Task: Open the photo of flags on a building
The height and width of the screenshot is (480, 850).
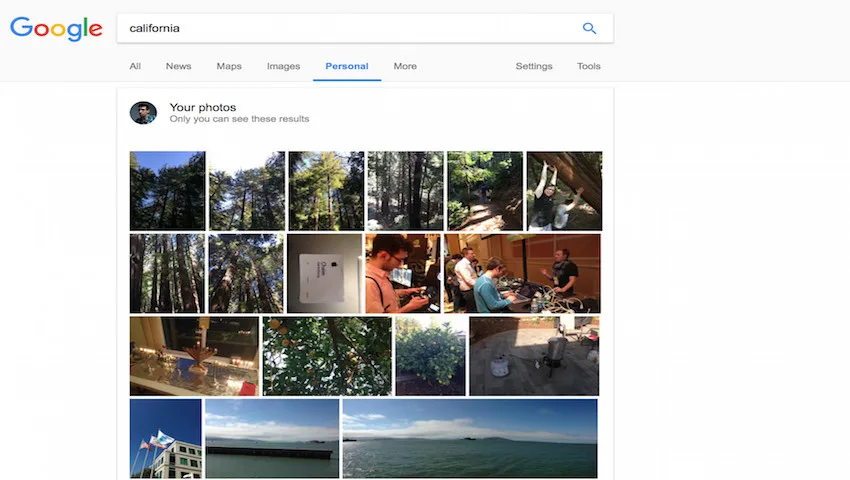Action: pyautogui.click(x=166, y=439)
